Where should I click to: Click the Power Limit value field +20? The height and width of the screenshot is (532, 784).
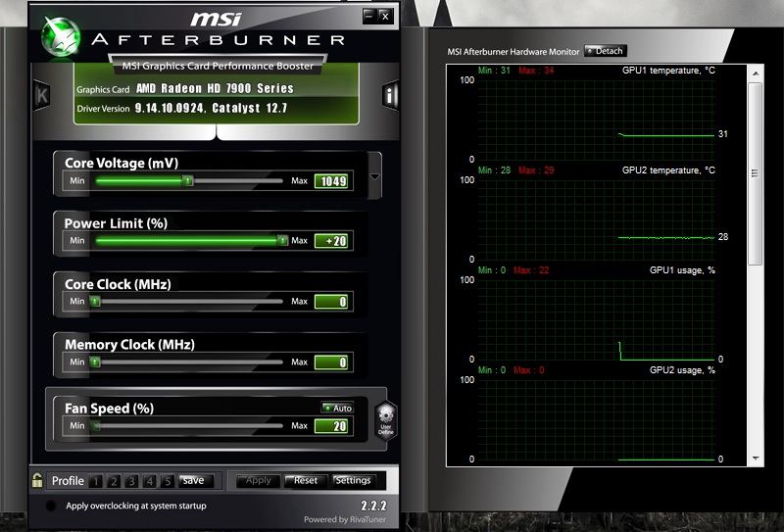[331, 241]
